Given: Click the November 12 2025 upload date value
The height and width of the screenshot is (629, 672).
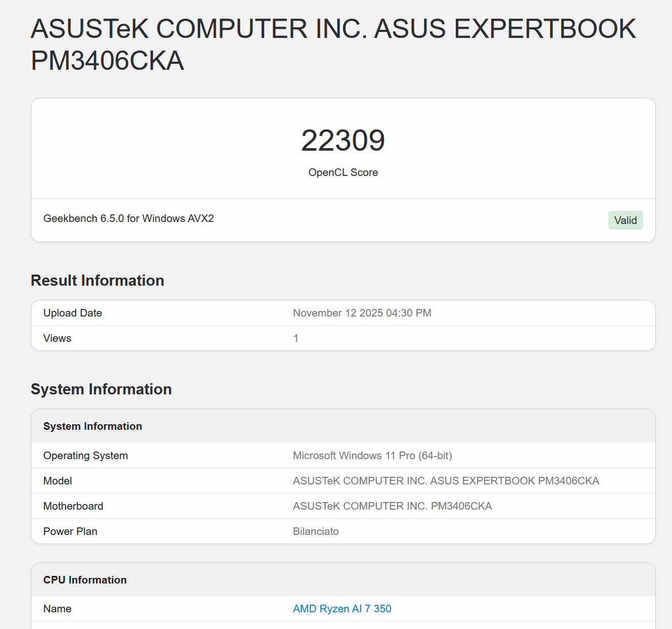Looking at the screenshot, I should 362,313.
